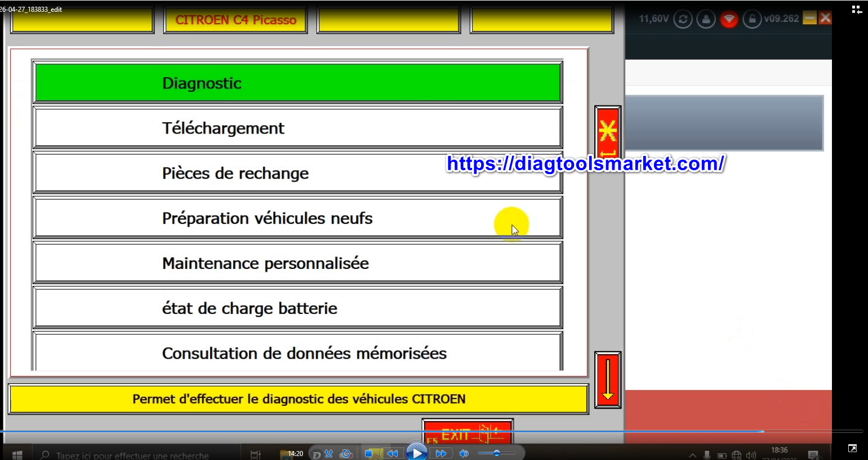Viewport: 868px width, 460px height.
Task: Click the rewind button in media player
Action: (393, 453)
